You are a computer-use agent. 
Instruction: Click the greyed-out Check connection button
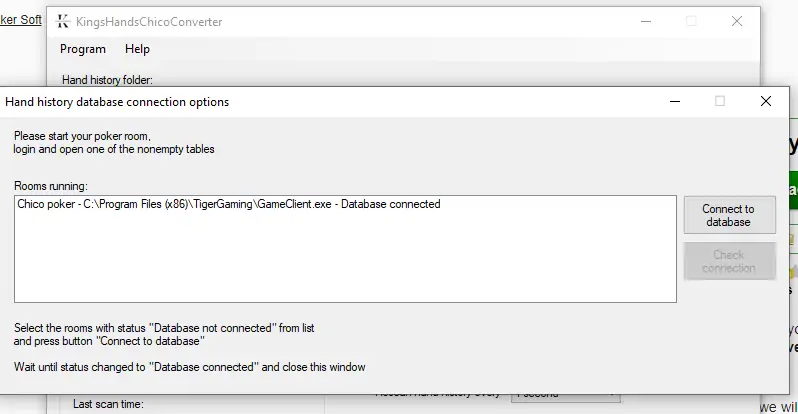point(729,261)
